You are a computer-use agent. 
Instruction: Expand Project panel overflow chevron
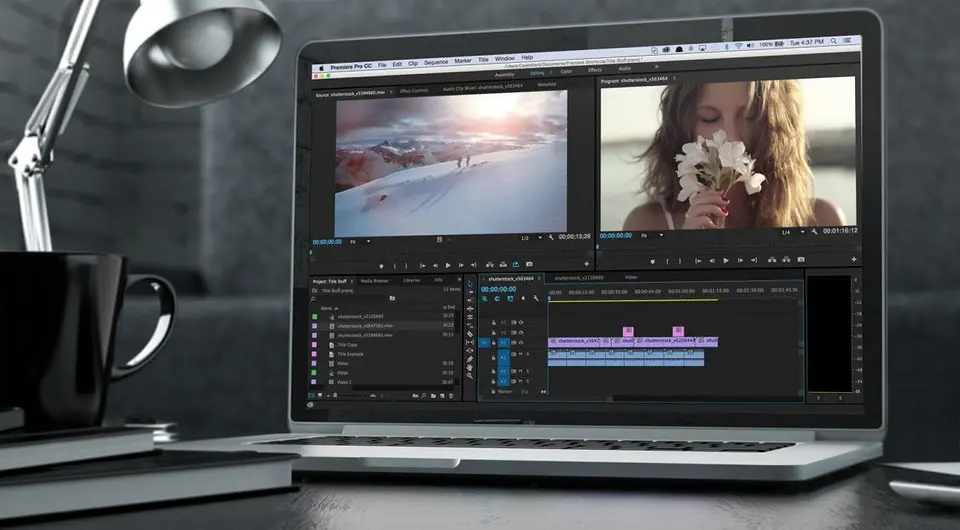[x=459, y=280]
